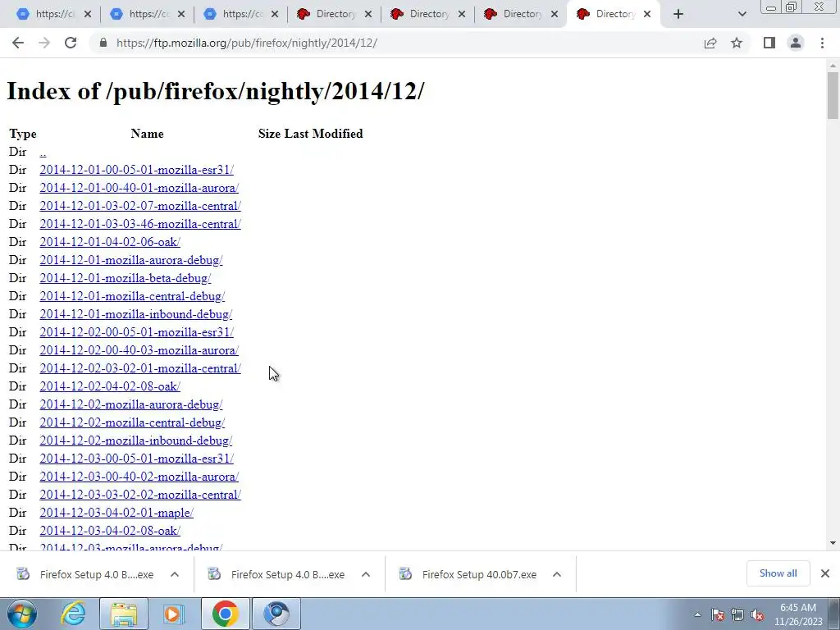The width and height of the screenshot is (840, 630).
Task: Open 2014-12-01-00-40-01-mozilla-aurora folder
Action: click(x=139, y=188)
